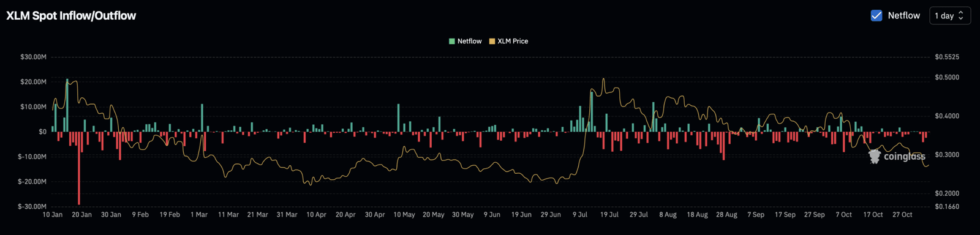The image size is (980, 235).
Task: Click the $-30.00M axis label
Action: [x=32, y=206]
